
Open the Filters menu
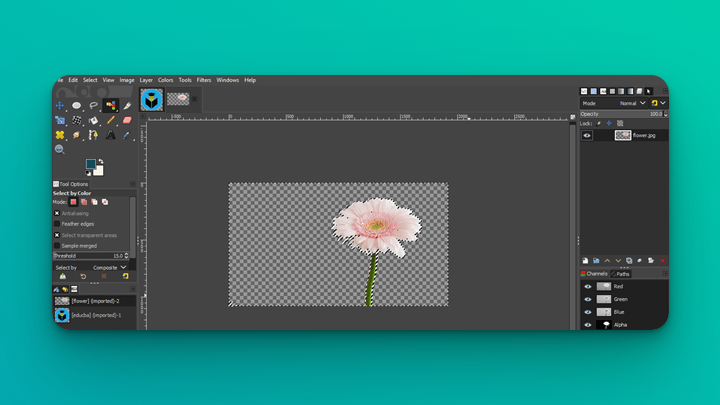click(x=204, y=80)
